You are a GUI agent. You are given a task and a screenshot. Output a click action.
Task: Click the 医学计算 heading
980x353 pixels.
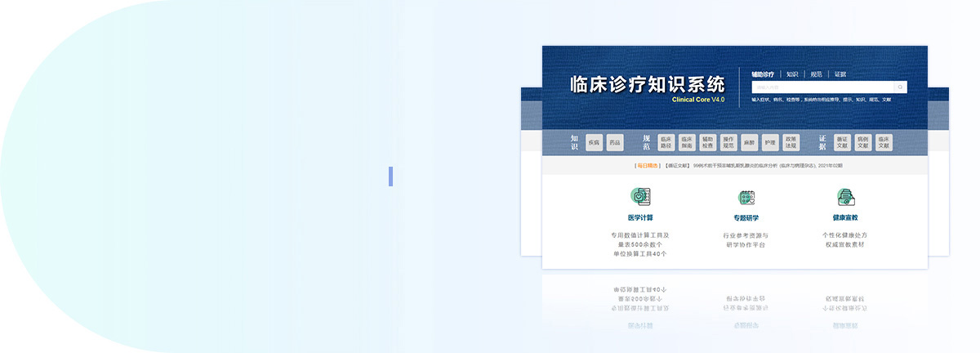[640, 218]
